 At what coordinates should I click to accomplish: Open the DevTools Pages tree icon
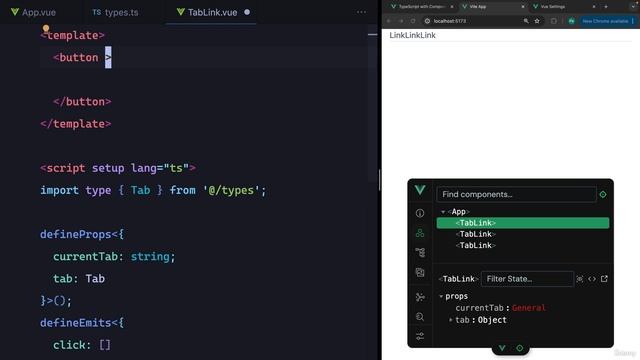(x=420, y=253)
